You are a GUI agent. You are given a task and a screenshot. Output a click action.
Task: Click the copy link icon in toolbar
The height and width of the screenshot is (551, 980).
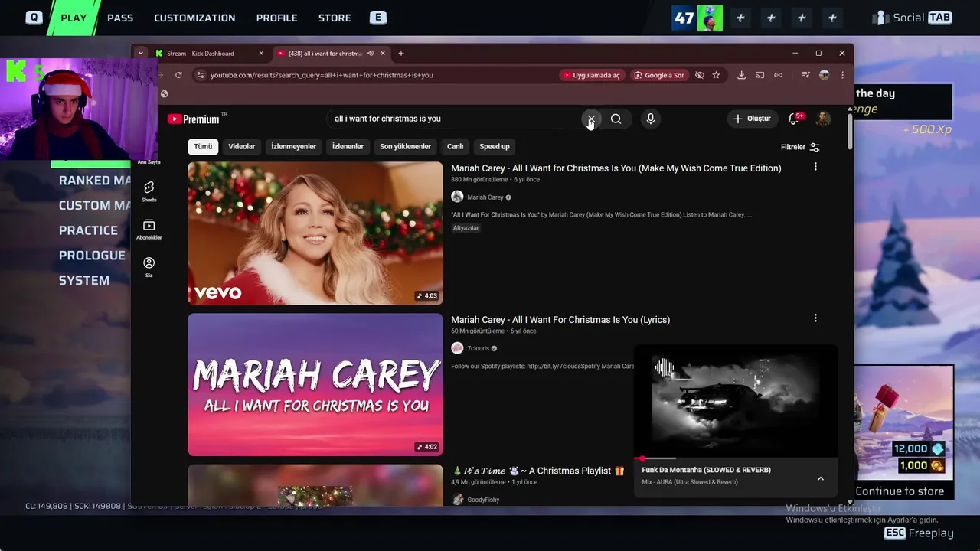pos(778,75)
